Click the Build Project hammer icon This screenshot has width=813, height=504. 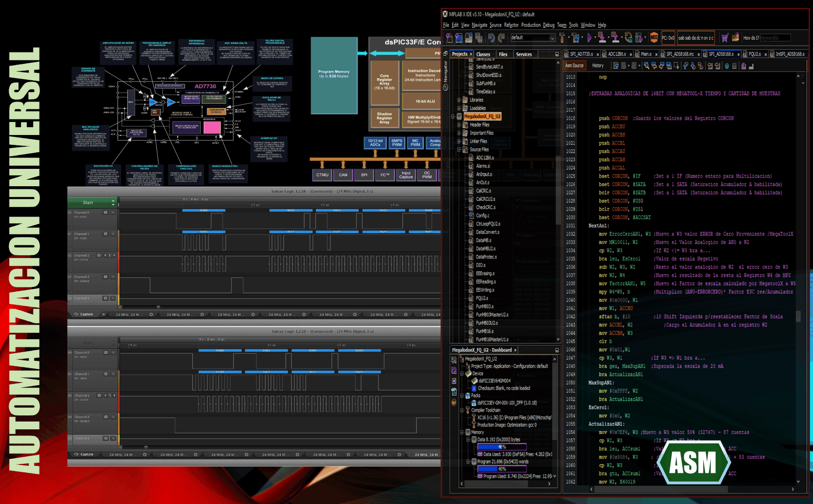pos(562,38)
